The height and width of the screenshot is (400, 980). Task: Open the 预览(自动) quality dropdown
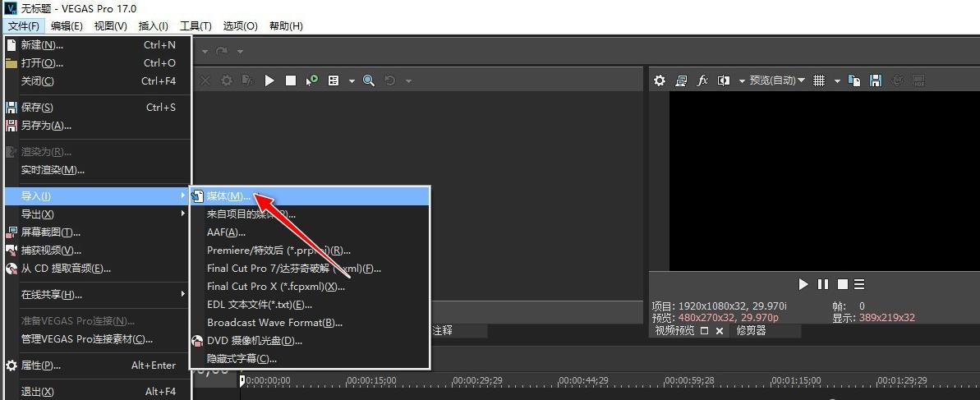coord(777,80)
